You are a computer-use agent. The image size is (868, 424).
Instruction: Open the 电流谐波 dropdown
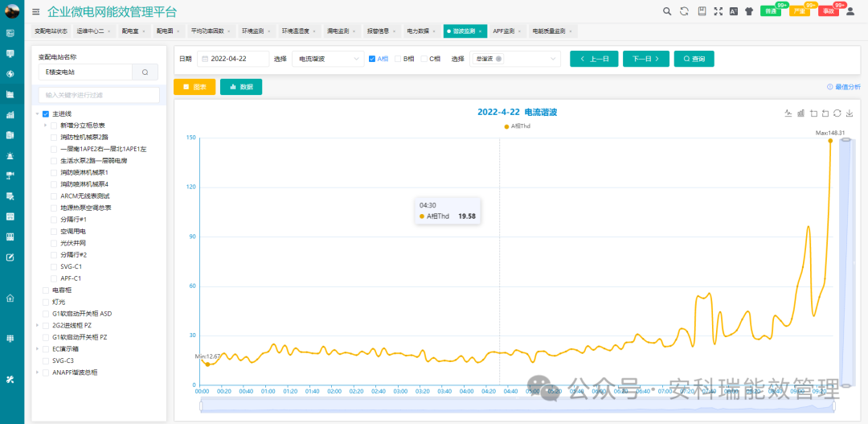click(328, 59)
